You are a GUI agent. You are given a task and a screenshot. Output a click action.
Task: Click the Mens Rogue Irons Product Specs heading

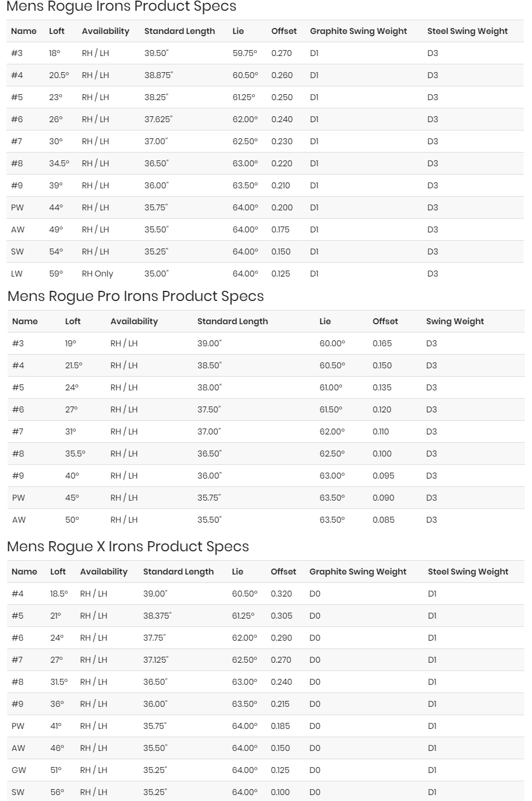121,7
